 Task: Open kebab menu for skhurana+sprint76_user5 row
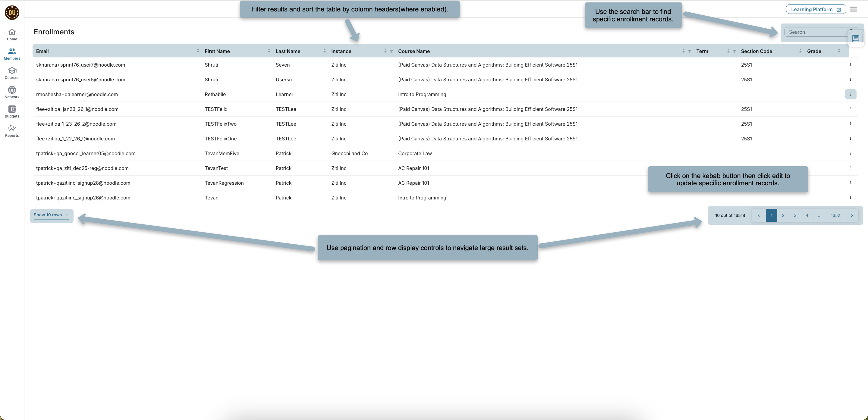coord(851,80)
